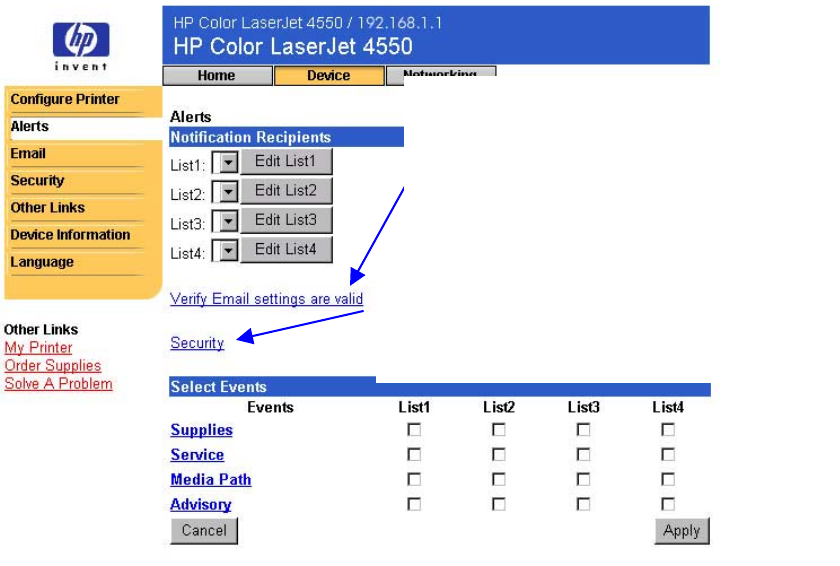The height and width of the screenshot is (566, 840).
Task: Select Configure Printer in sidebar
Action: [65, 99]
